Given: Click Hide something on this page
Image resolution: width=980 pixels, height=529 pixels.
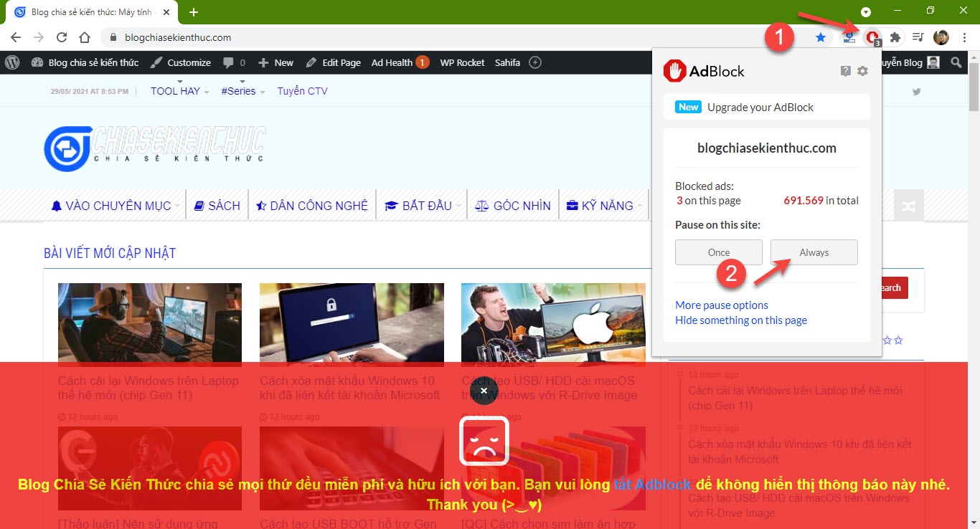Looking at the screenshot, I should coord(741,320).
